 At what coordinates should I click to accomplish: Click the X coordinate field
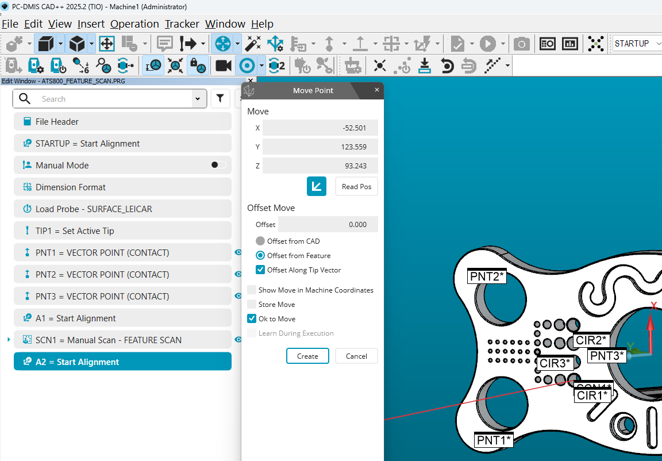click(x=320, y=127)
